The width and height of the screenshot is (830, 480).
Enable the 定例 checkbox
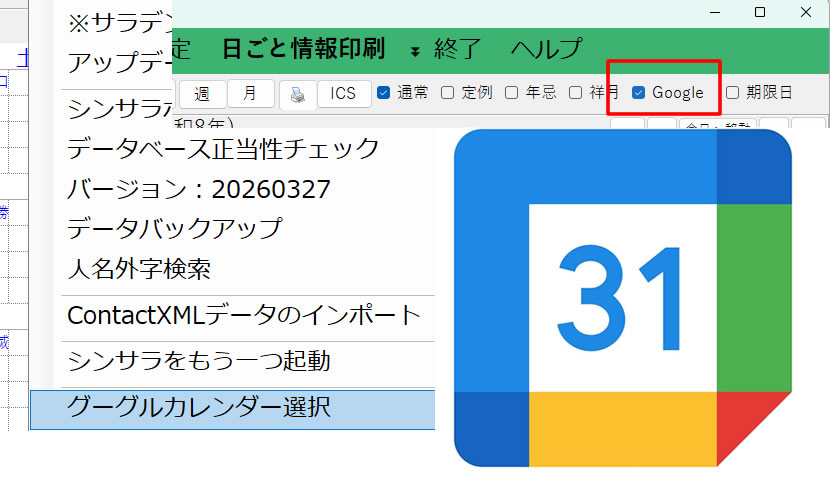tap(447, 93)
